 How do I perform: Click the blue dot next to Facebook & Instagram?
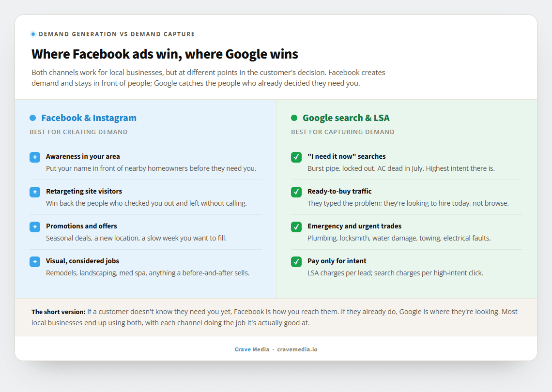(33, 118)
